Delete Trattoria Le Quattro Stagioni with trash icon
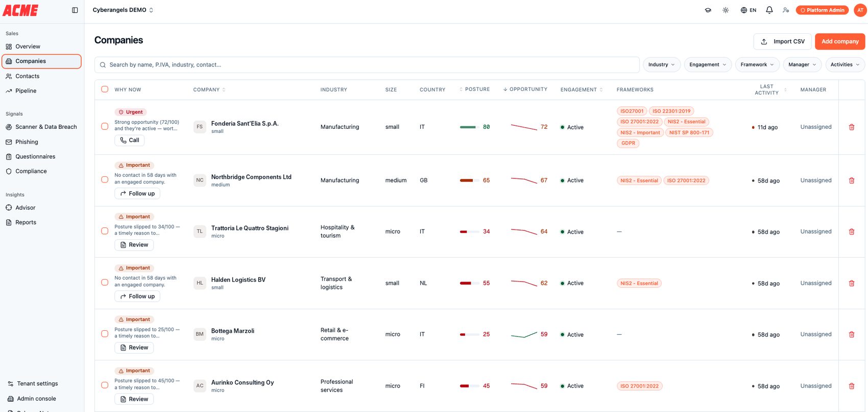This screenshot has height=412, width=868. (852, 232)
